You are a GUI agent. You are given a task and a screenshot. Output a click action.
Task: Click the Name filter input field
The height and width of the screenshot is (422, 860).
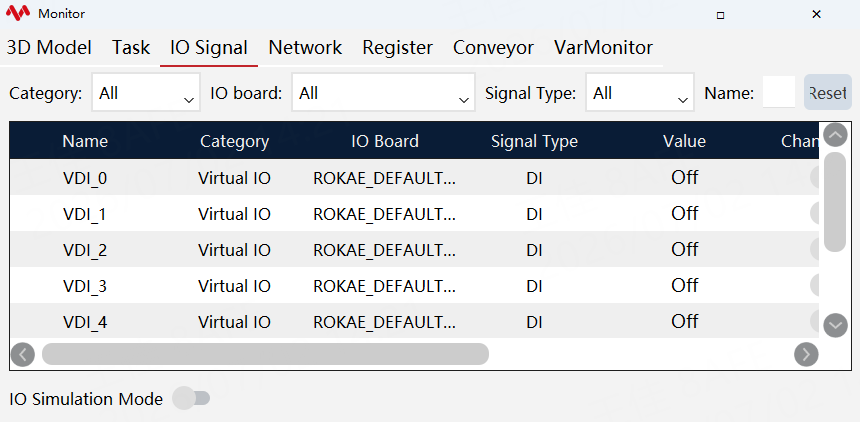pos(779,92)
